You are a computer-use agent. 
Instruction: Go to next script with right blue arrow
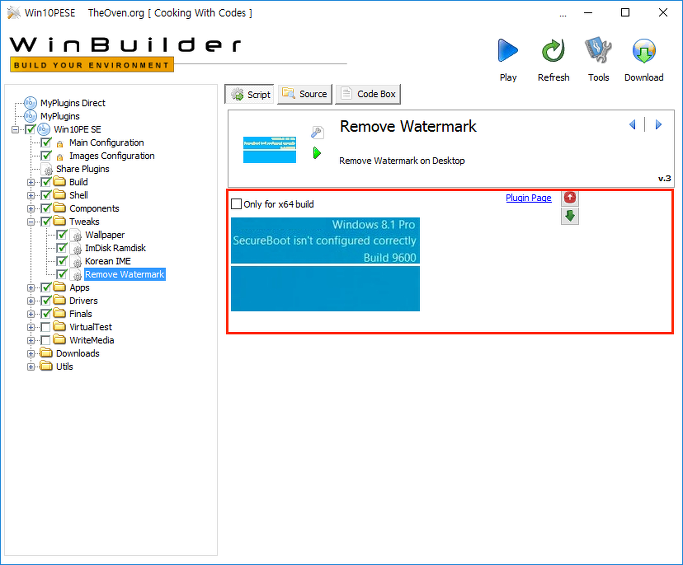point(658,125)
